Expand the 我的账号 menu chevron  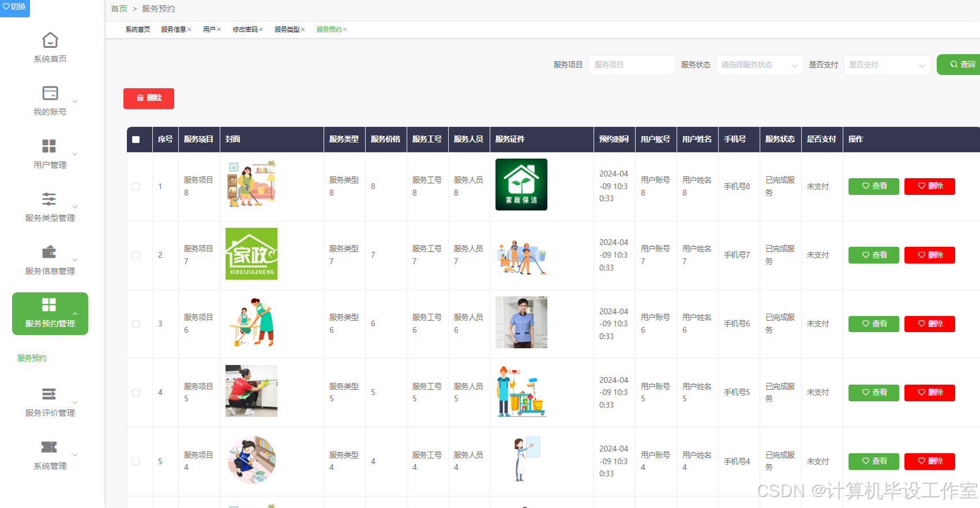click(x=75, y=101)
